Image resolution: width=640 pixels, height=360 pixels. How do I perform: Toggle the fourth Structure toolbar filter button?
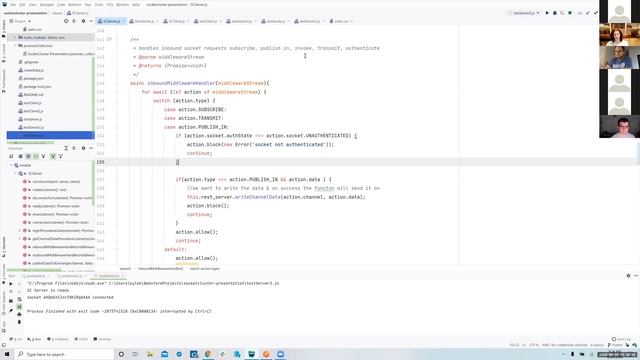(x=36, y=156)
